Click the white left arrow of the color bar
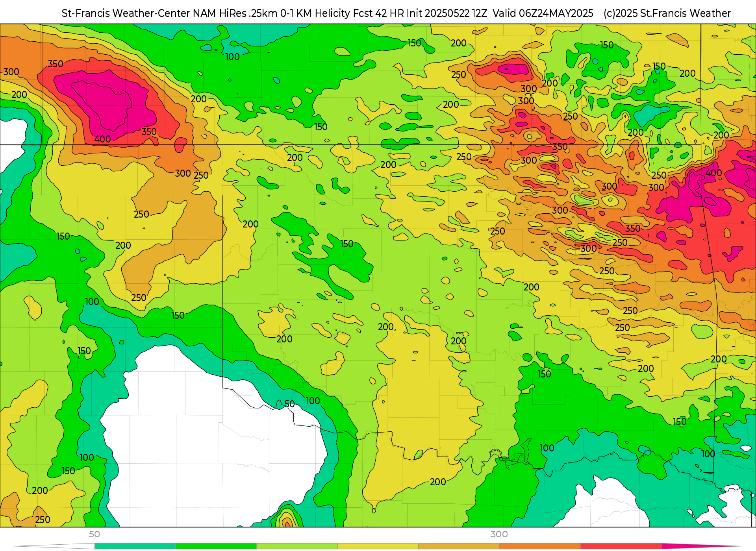Viewport: 756px width, 551px height. (54, 546)
